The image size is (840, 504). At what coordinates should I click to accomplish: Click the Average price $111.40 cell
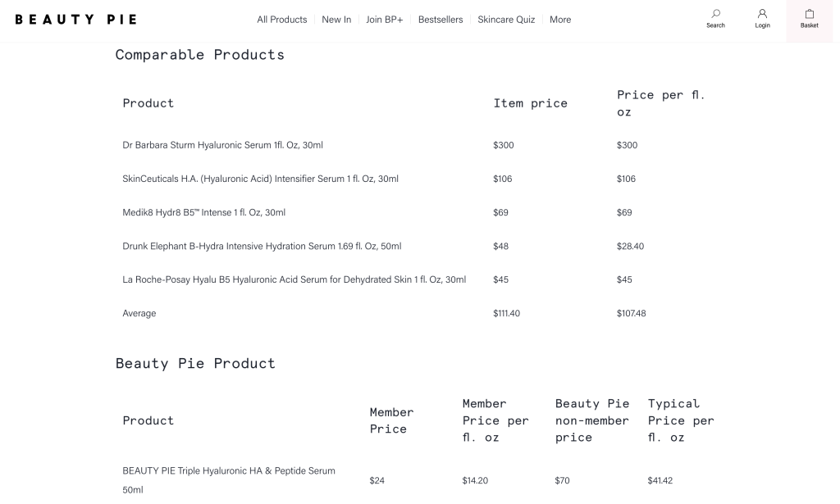point(506,313)
